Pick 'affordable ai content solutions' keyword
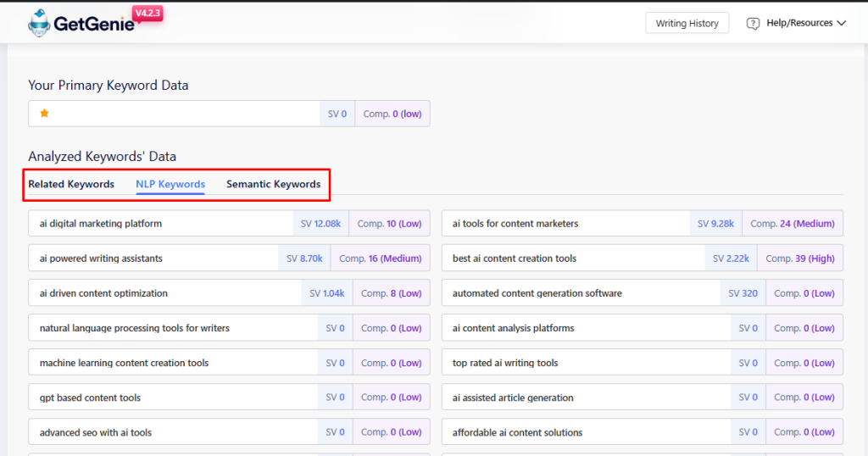Viewport: 868px width, 456px height. [517, 432]
